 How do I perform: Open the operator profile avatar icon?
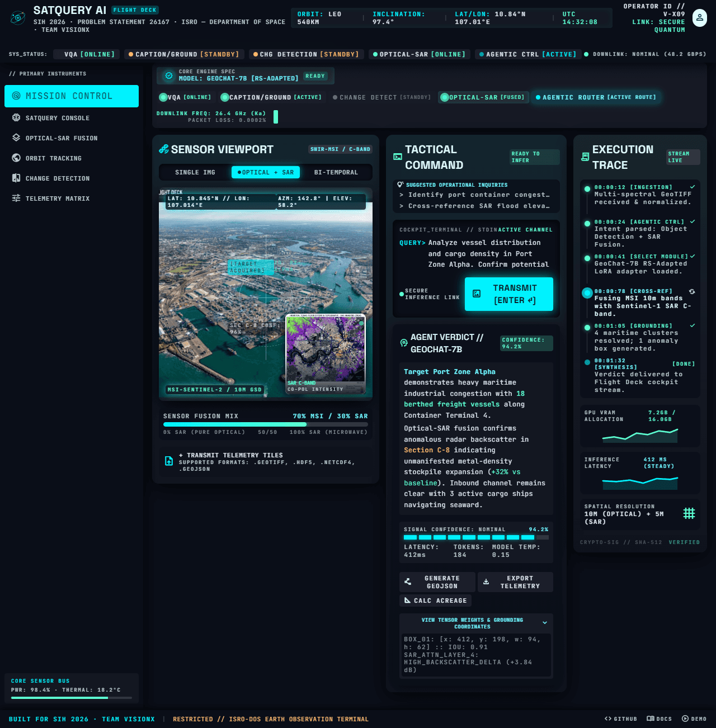coord(699,18)
